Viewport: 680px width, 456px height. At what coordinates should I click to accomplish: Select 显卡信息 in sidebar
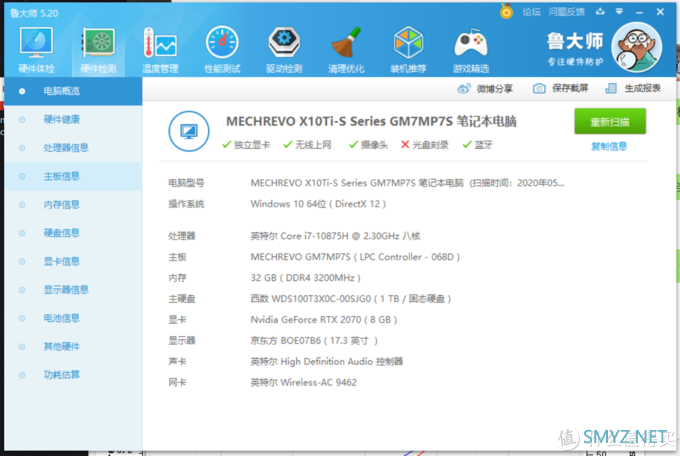tap(73, 261)
